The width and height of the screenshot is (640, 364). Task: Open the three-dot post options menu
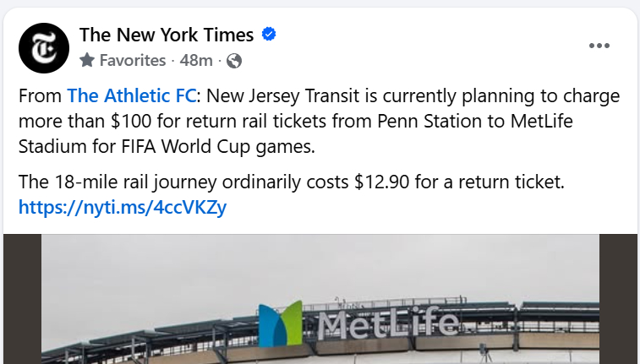[599, 45]
